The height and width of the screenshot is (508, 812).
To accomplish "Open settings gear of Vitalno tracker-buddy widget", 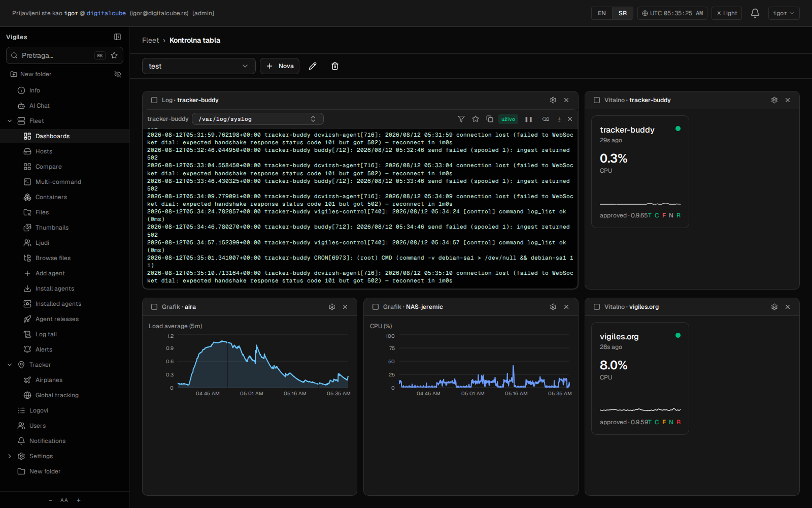I will coord(774,100).
